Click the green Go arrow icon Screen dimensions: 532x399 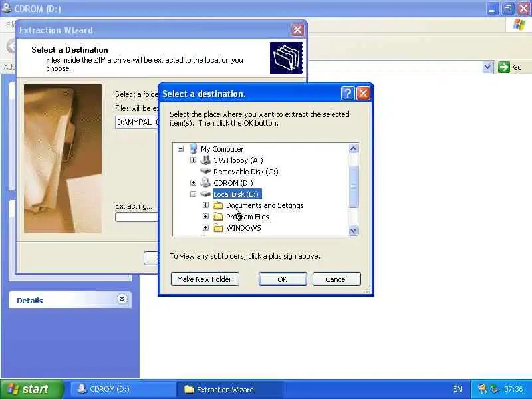click(x=504, y=67)
